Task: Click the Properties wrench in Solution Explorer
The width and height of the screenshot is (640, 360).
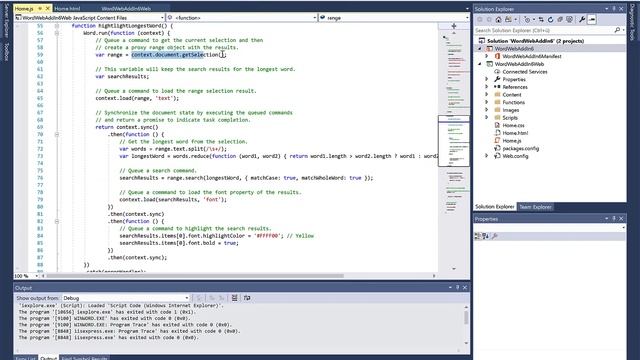Action: click(x=582, y=19)
